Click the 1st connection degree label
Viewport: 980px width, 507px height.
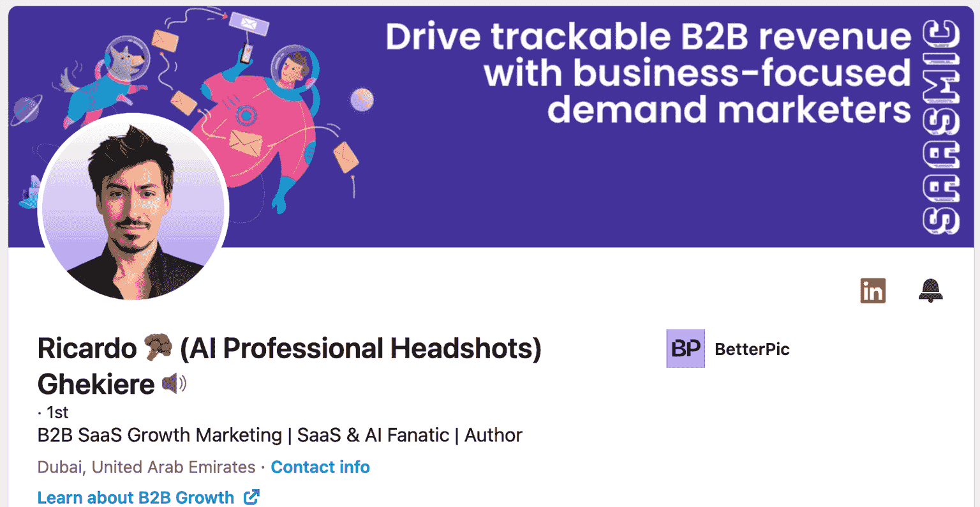pos(57,412)
